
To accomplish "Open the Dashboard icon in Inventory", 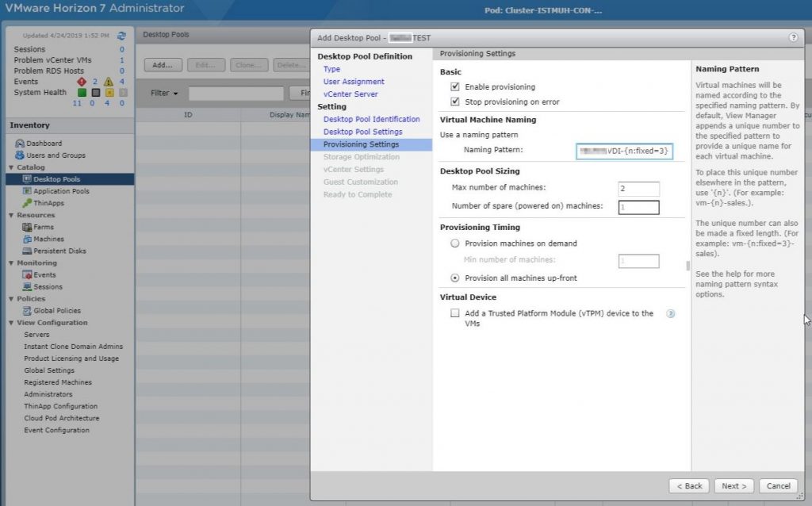I will point(20,144).
